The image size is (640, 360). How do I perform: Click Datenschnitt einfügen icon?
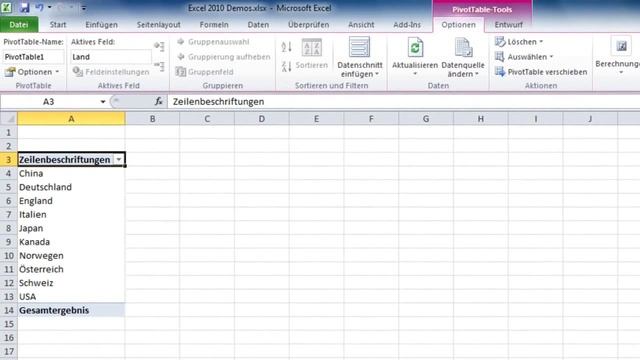[x=360, y=47]
